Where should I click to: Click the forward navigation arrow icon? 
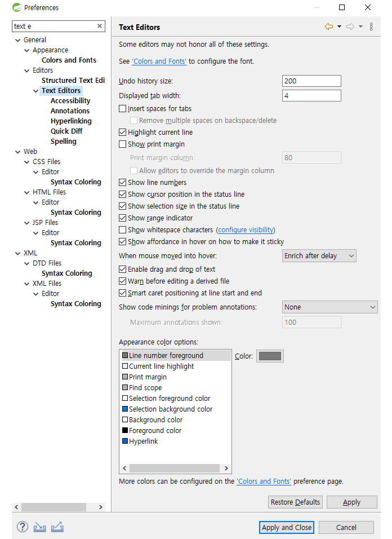pos(350,26)
